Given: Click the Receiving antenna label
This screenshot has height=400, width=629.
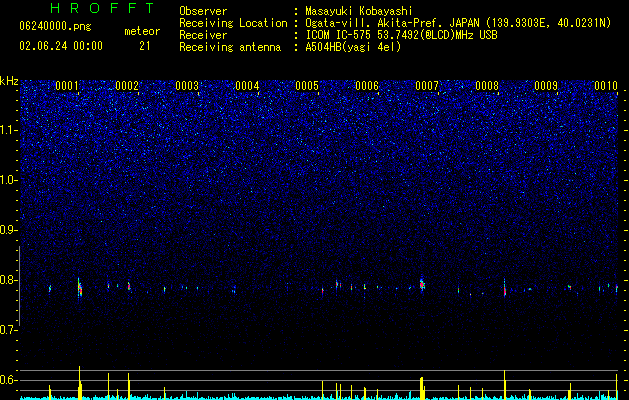Looking at the screenshot, I should (x=230, y=47).
